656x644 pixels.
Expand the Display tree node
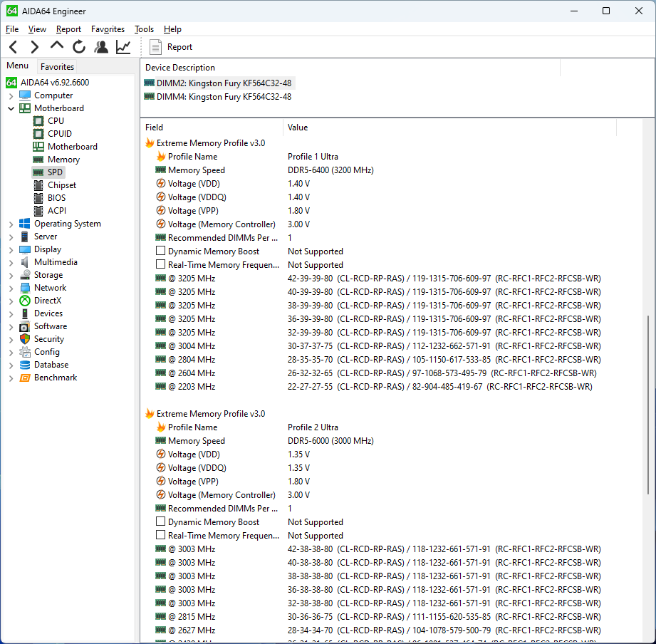11,250
